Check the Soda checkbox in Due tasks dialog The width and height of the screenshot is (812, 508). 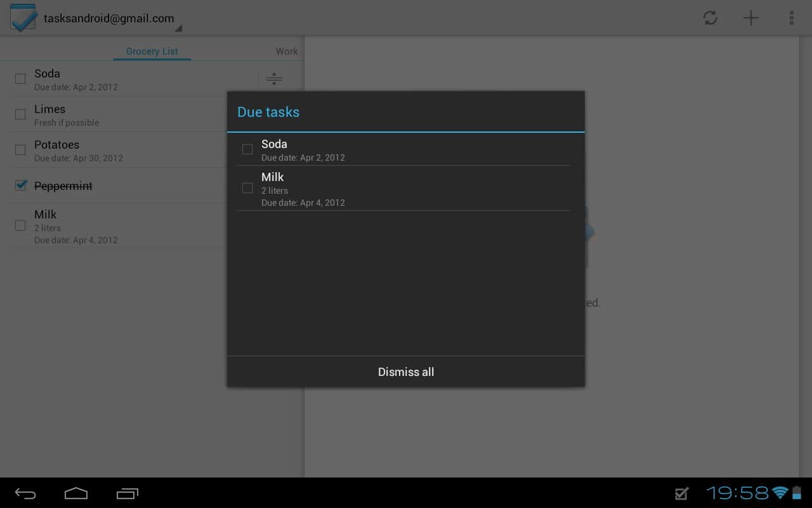point(247,149)
